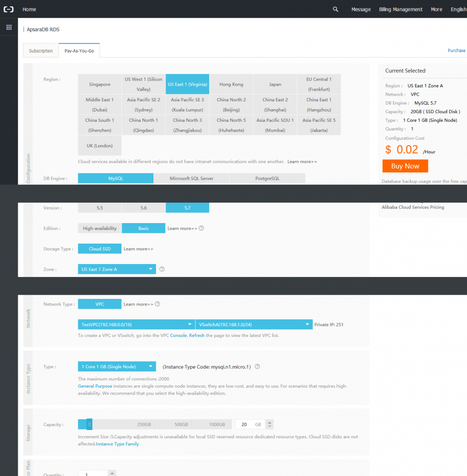Click the help icon beside Basic edition

pos(202,228)
